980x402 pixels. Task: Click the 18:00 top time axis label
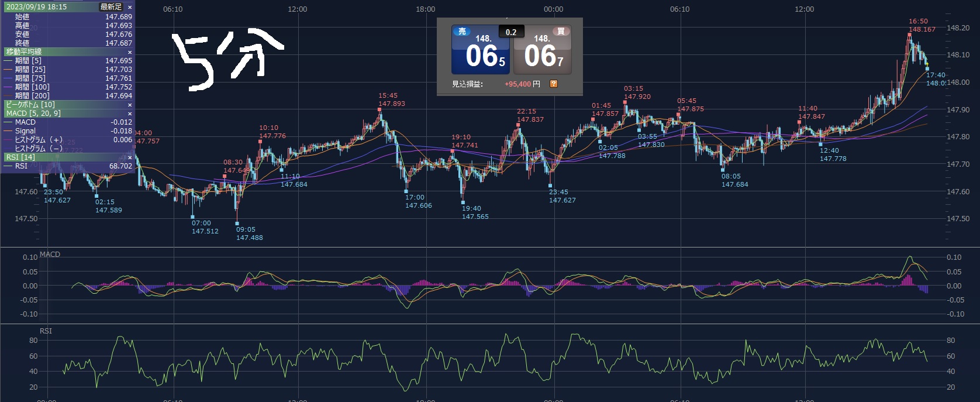coord(426,9)
